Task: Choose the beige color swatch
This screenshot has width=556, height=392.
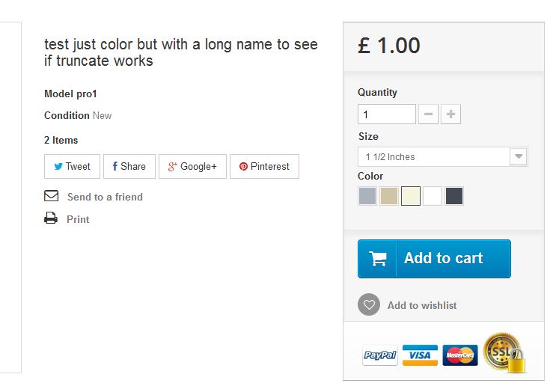Action: (x=389, y=196)
